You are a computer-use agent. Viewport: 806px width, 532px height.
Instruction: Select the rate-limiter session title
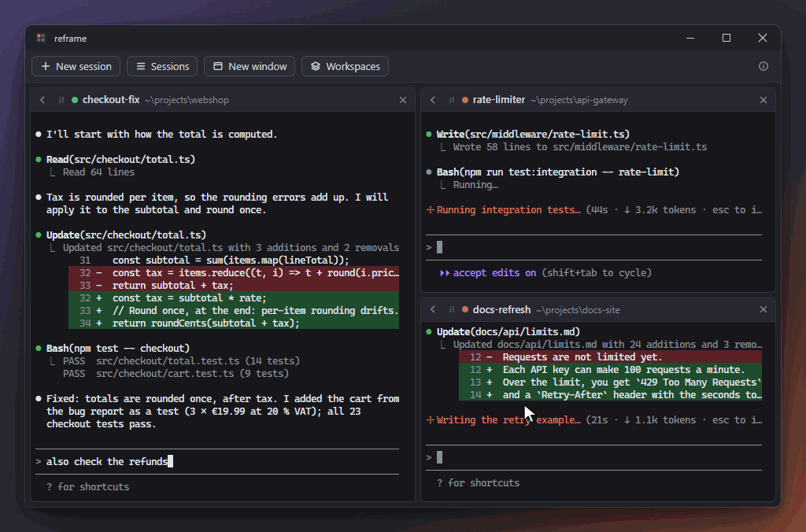(x=498, y=100)
